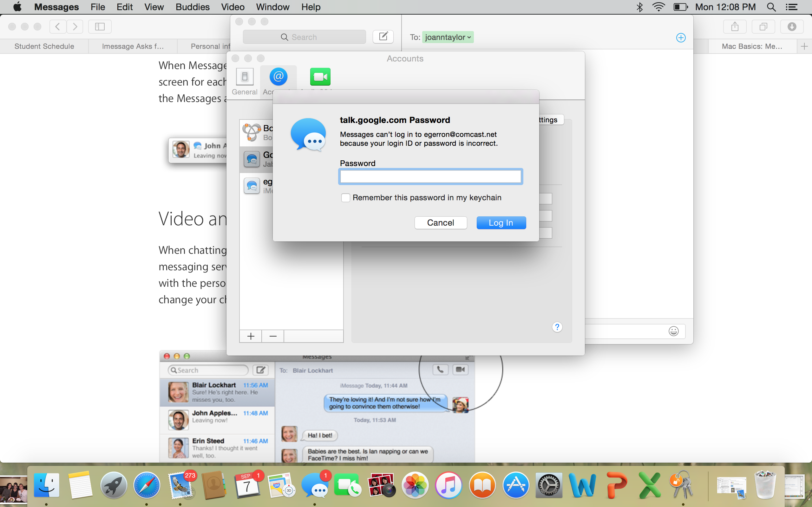The width and height of the screenshot is (812, 507).
Task: Open Audio/Video green camera preferences icon
Action: click(x=320, y=77)
